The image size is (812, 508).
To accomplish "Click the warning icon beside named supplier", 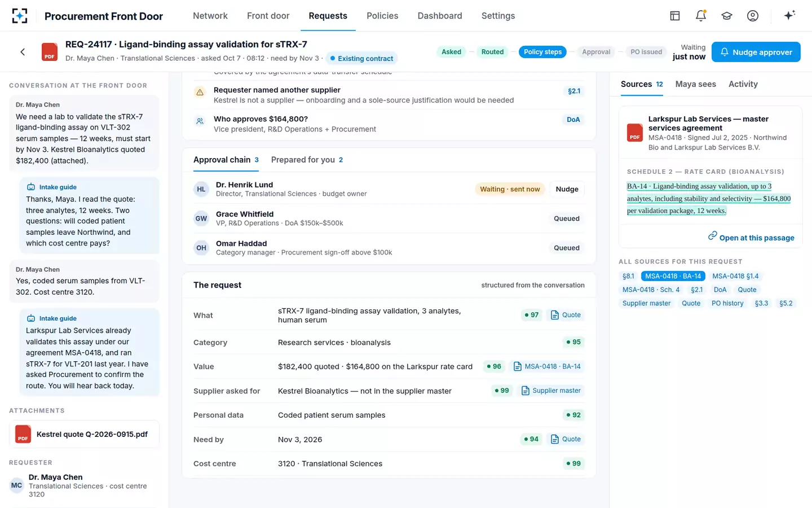I will pos(200,92).
